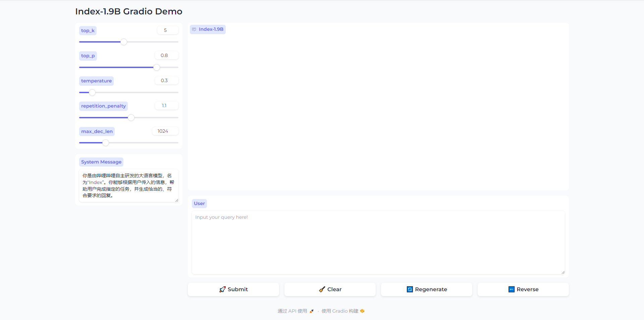The height and width of the screenshot is (320, 644).
Task: Focus the top_k number box showing 5
Action: pos(168,30)
